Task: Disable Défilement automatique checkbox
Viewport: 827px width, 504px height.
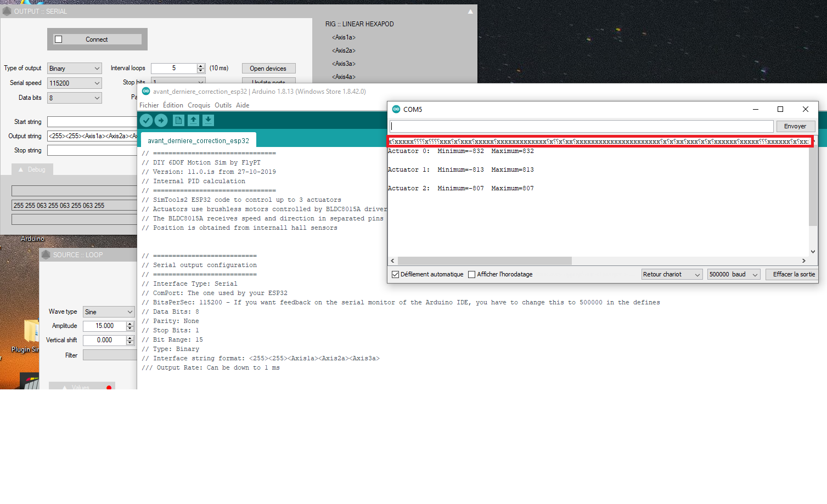Action: pos(395,274)
